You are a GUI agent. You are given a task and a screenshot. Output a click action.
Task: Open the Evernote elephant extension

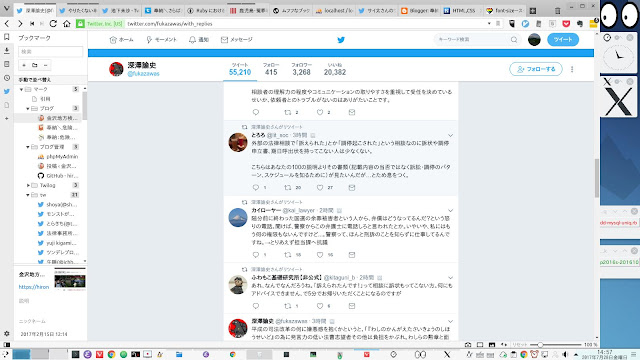click(580, 24)
